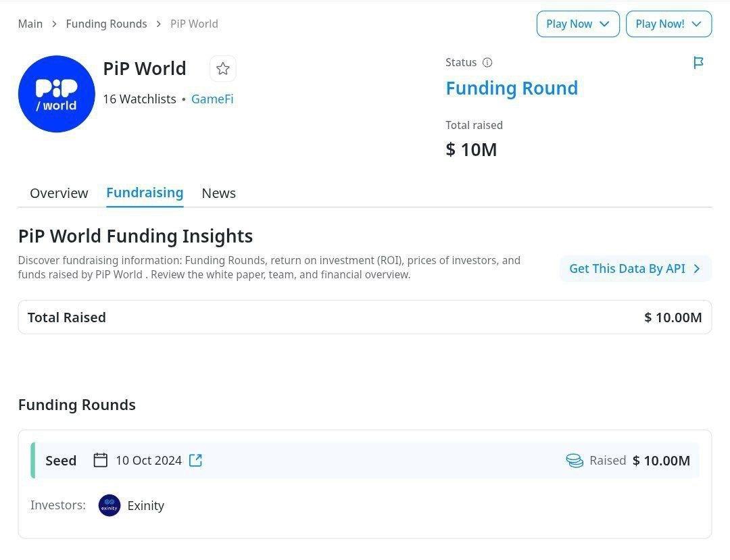The width and height of the screenshot is (730, 560).
Task: Click the Exinity investor logo
Action: click(109, 505)
